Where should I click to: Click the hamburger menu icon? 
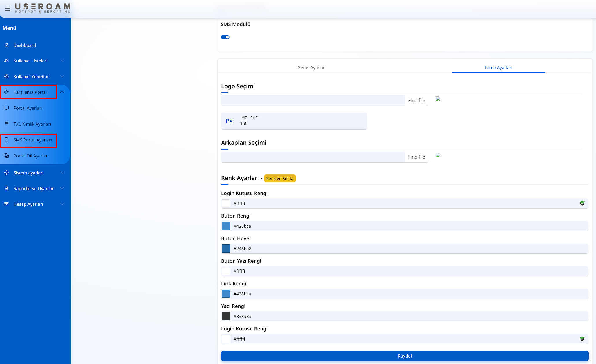(8, 9)
